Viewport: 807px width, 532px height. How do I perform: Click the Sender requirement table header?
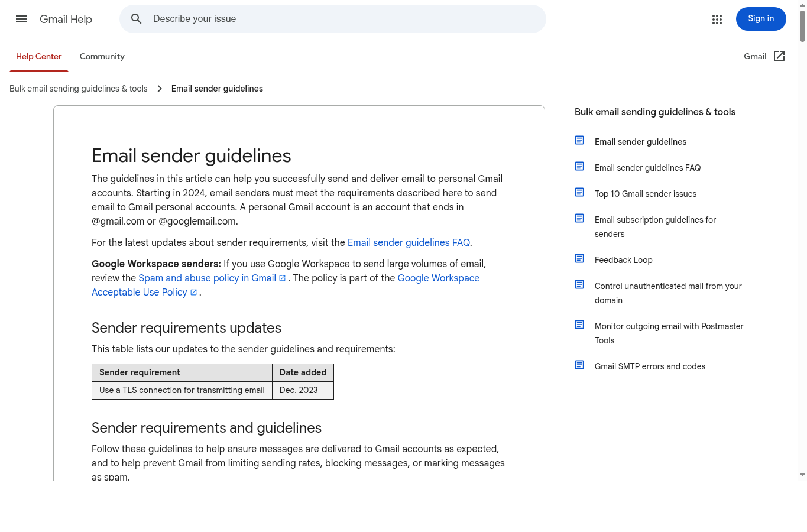[182, 372]
